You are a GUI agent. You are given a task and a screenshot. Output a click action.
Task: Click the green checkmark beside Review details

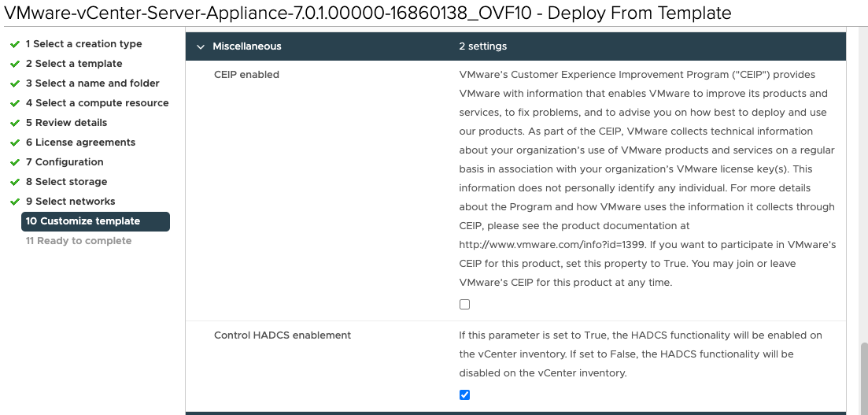pyautogui.click(x=15, y=123)
